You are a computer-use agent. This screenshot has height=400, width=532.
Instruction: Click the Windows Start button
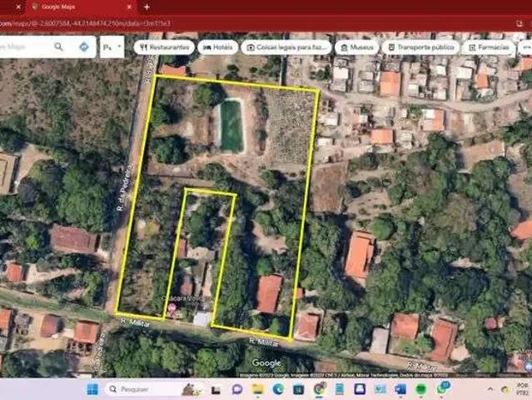tap(92, 389)
